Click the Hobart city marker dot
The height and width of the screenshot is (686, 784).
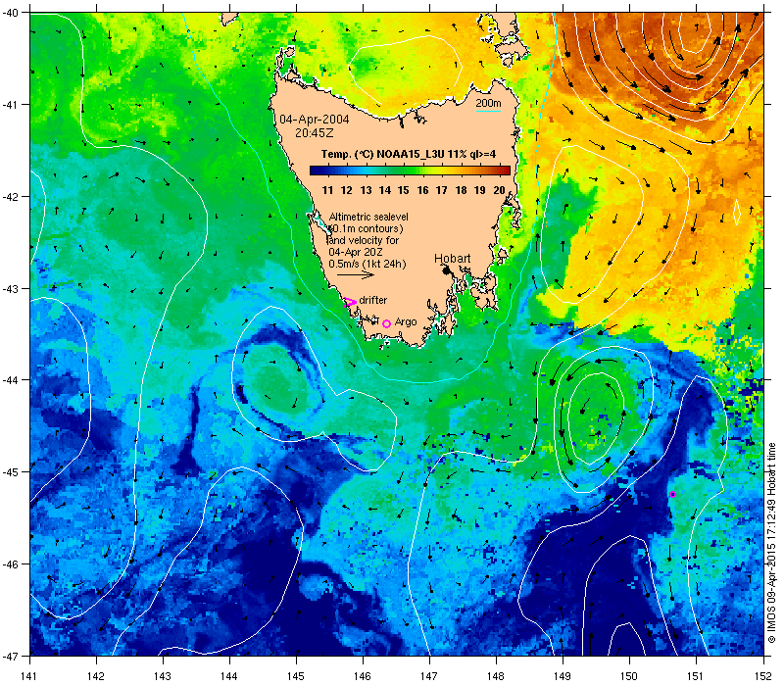[447, 270]
